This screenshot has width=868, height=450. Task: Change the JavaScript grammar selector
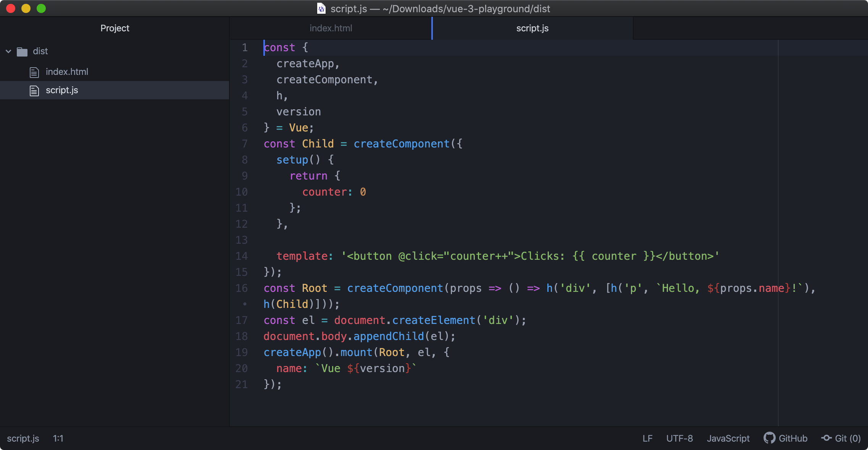pyautogui.click(x=728, y=438)
